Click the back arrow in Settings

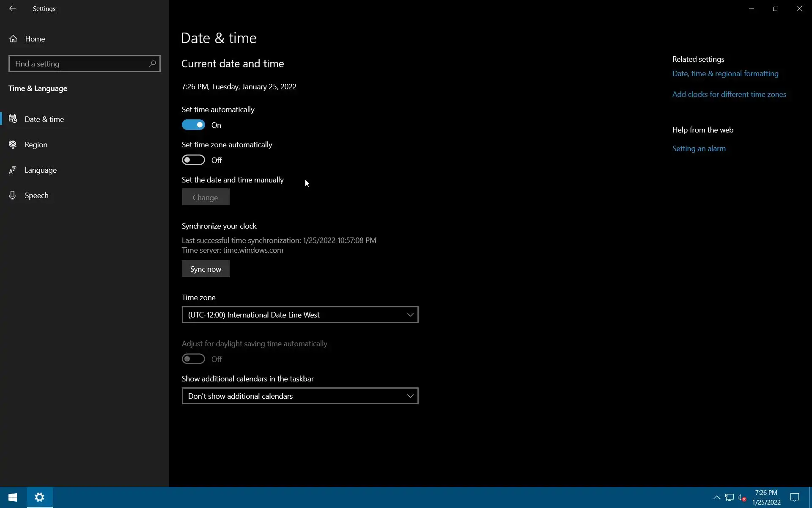[12, 8]
